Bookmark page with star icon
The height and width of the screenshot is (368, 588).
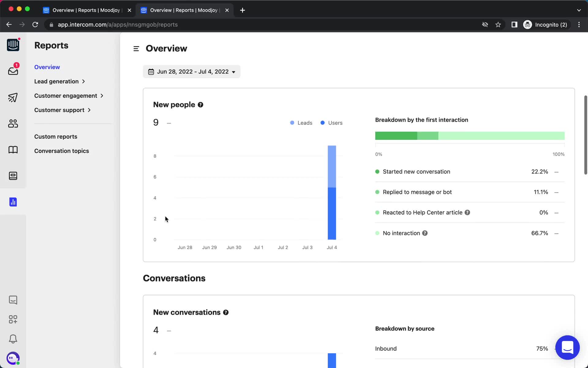(498, 25)
